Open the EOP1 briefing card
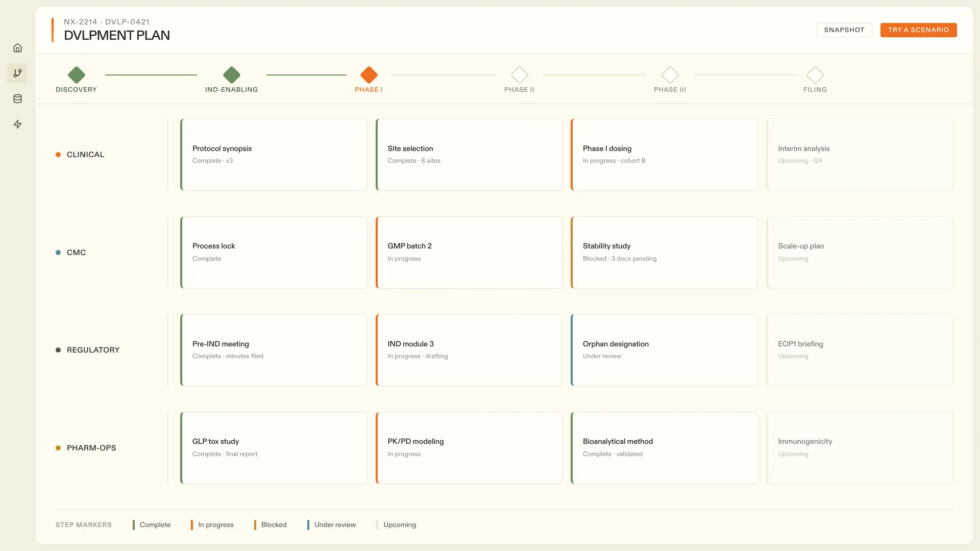Viewport: 980px width, 551px height. tap(860, 350)
